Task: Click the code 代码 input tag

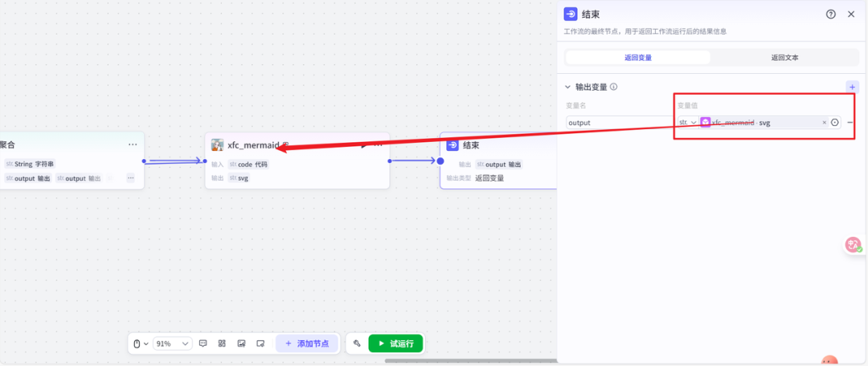Action: [x=248, y=165]
